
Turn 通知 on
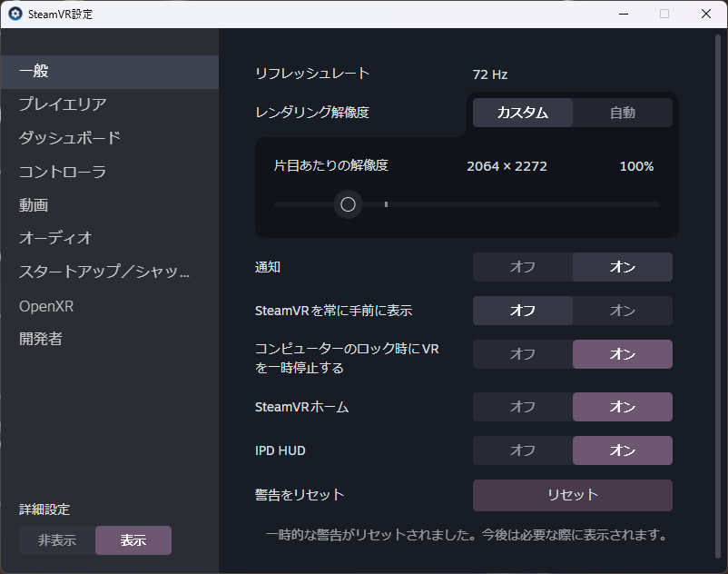tap(623, 267)
